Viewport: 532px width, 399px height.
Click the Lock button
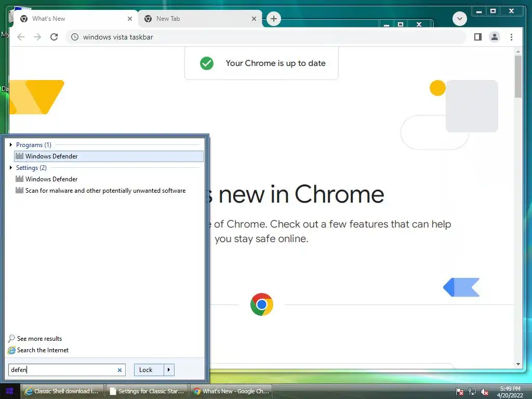[x=149, y=370]
